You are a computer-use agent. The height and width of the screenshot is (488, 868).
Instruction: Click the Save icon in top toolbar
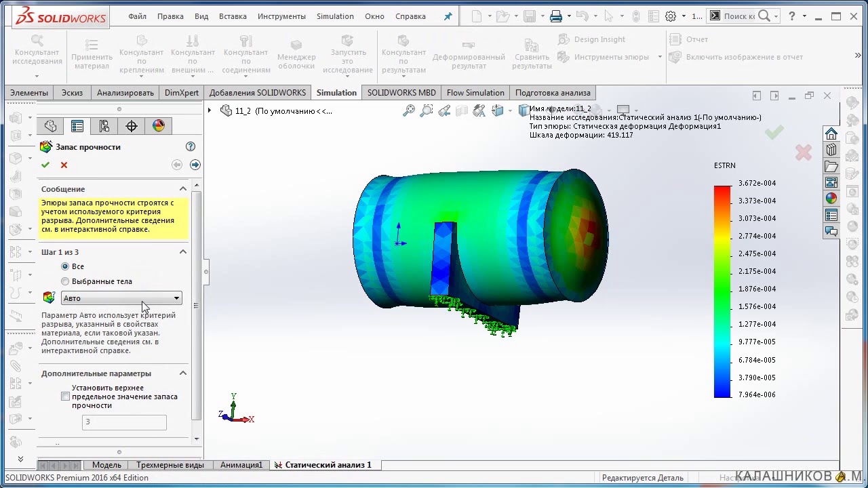point(530,16)
